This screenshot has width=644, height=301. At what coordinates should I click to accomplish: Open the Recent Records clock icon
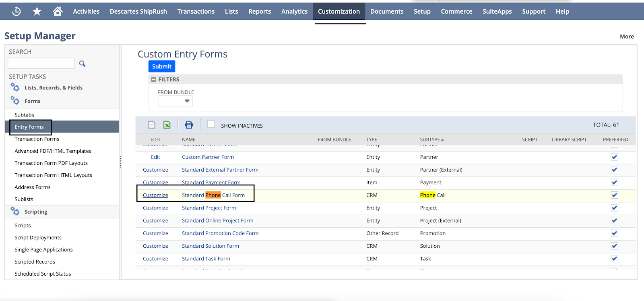[17, 11]
